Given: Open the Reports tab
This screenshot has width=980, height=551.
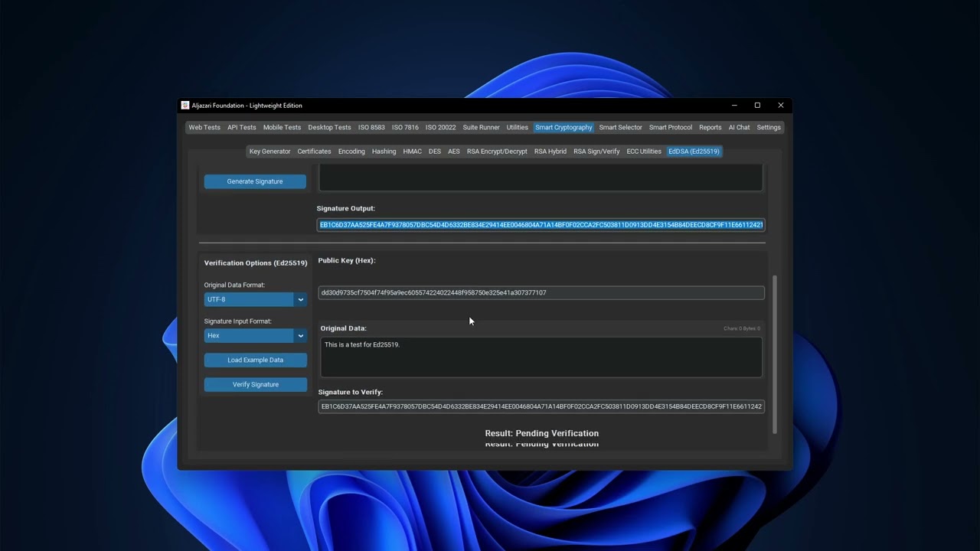Looking at the screenshot, I should tap(710, 128).
